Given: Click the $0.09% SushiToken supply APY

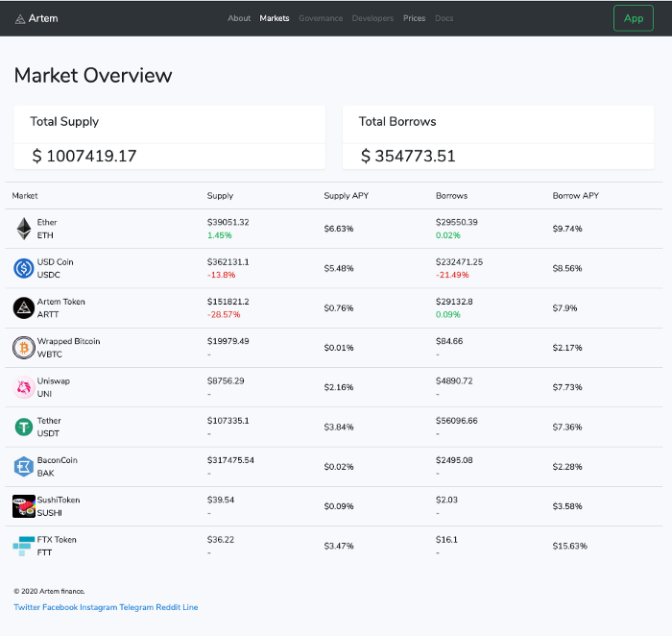Looking at the screenshot, I should click(339, 506).
